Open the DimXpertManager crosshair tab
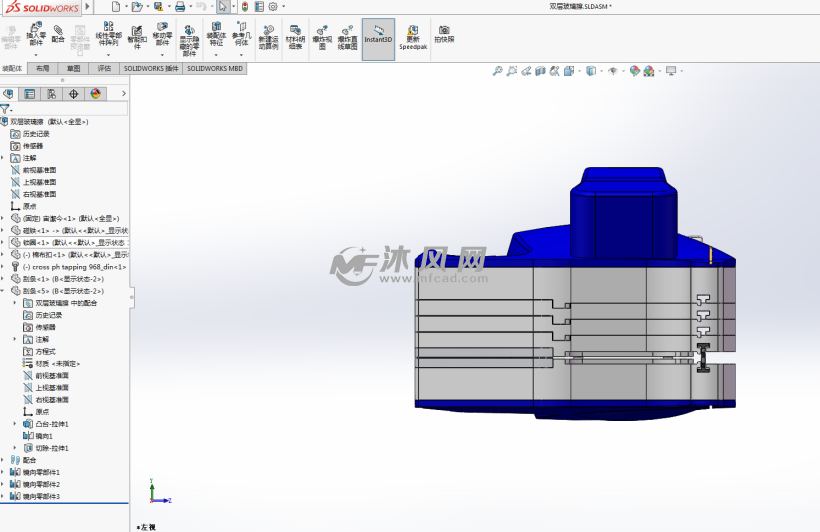Screen dimensions: 820x532 pos(73,94)
